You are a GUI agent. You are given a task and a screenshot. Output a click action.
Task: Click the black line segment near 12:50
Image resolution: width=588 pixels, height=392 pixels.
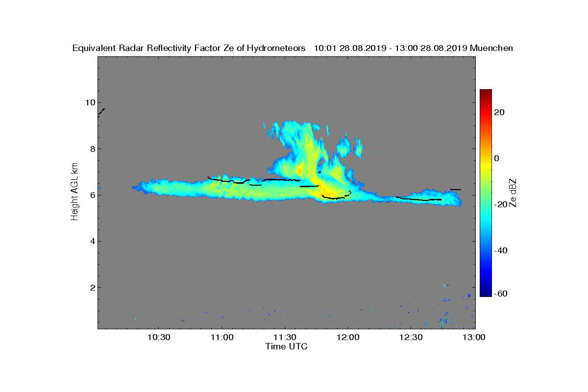456,189
